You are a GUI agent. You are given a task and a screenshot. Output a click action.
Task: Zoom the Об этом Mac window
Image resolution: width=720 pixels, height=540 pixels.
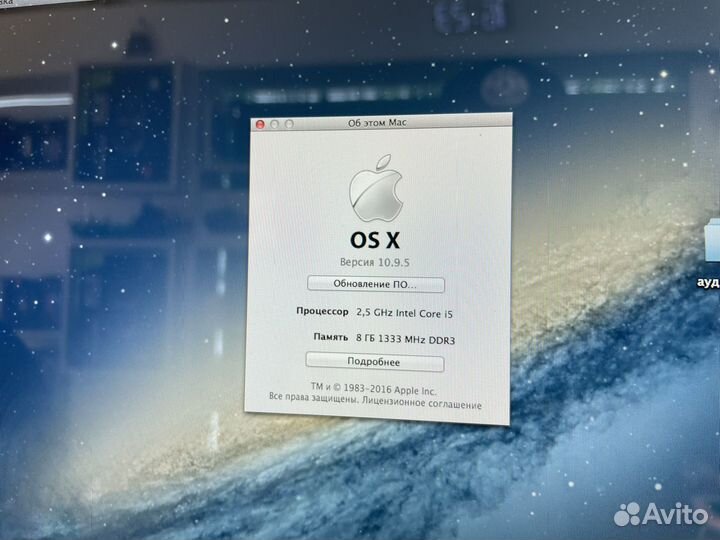[289, 124]
